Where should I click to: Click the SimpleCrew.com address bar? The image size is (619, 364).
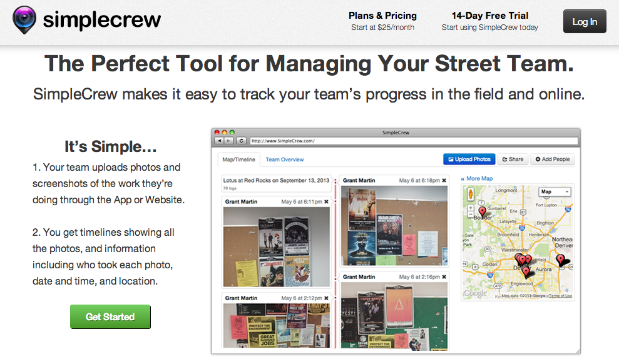click(x=414, y=141)
